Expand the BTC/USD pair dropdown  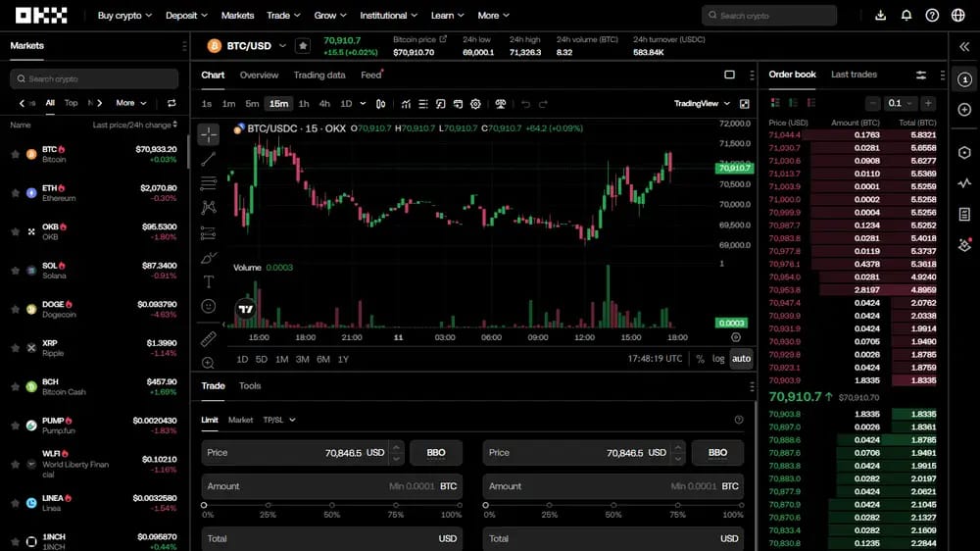click(x=282, y=46)
